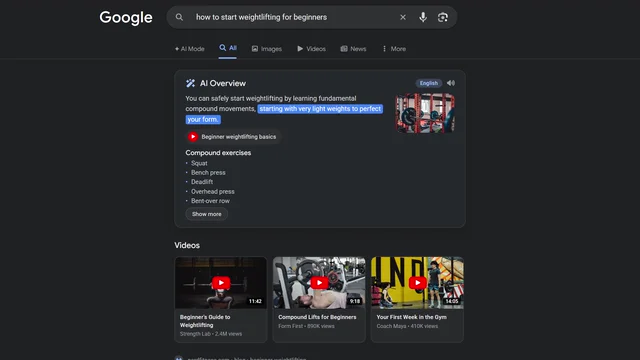Expand AI Overview with Show more
640x360 pixels.
click(207, 214)
